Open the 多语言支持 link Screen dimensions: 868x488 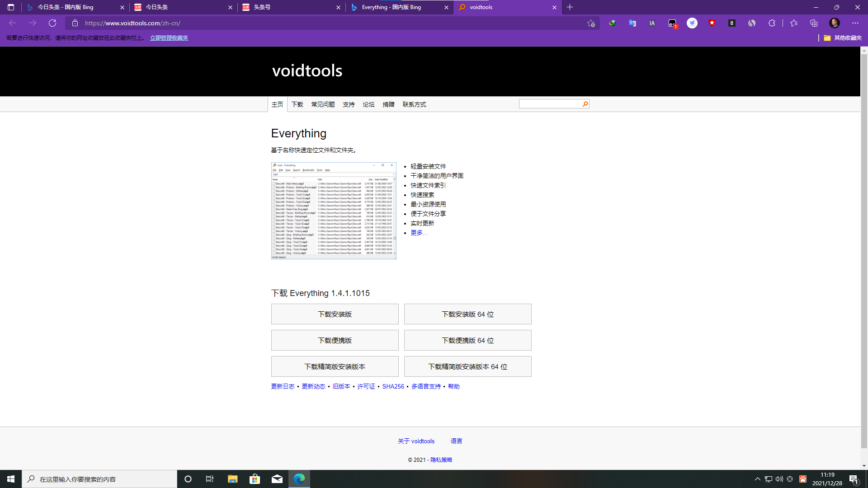(426, 386)
